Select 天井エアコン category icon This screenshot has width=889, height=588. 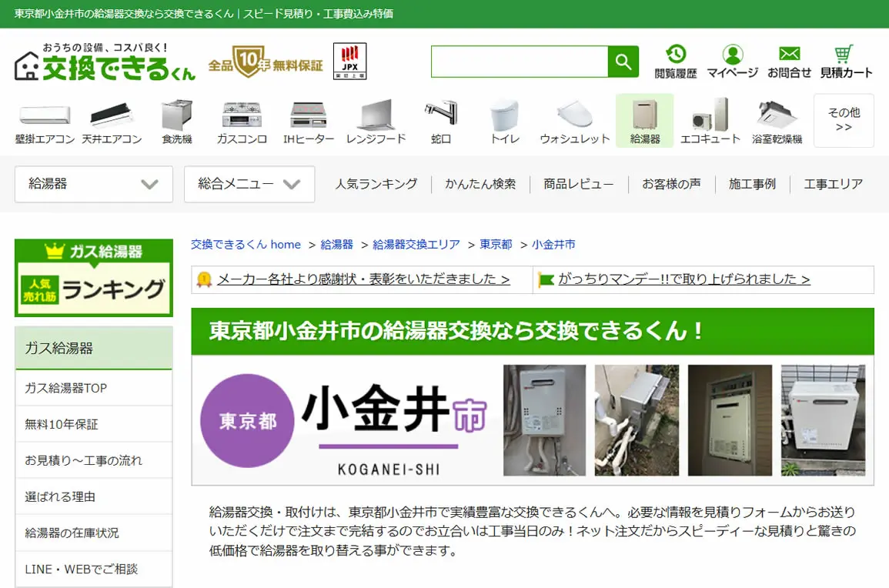click(112, 122)
